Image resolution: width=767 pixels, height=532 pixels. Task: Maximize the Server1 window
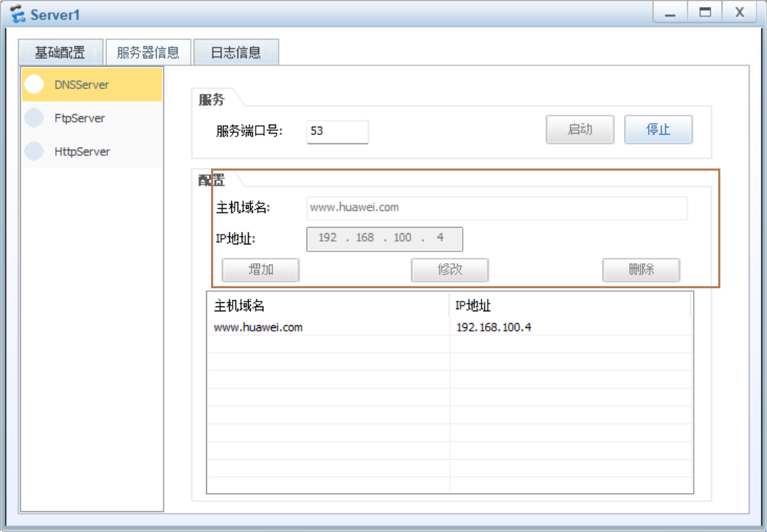705,13
